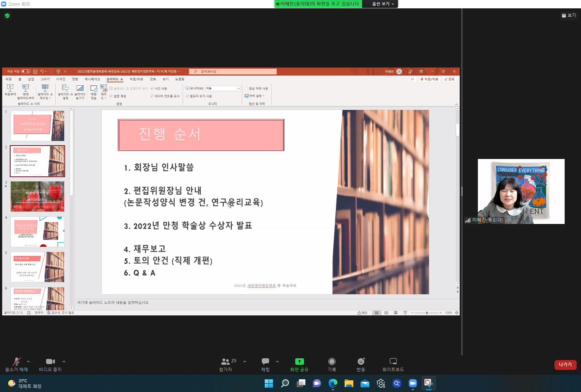
Task: Expand audio options arrow beside the microphone
Action: 28,362
